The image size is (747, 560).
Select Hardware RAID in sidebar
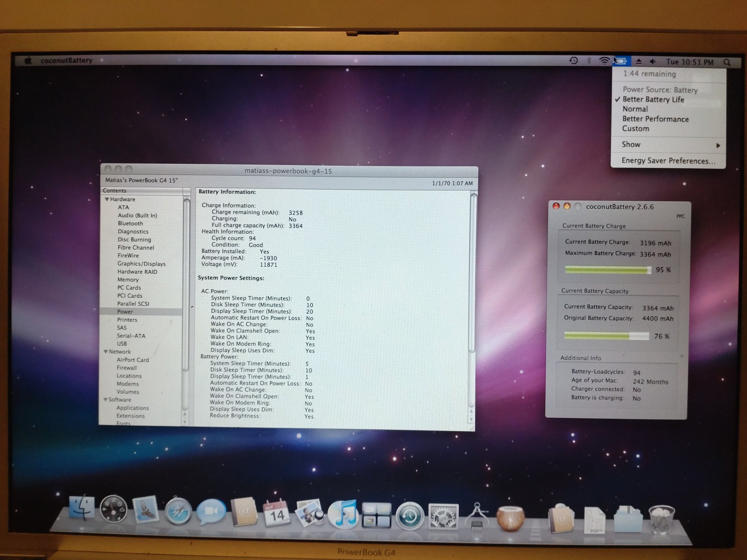(x=137, y=272)
